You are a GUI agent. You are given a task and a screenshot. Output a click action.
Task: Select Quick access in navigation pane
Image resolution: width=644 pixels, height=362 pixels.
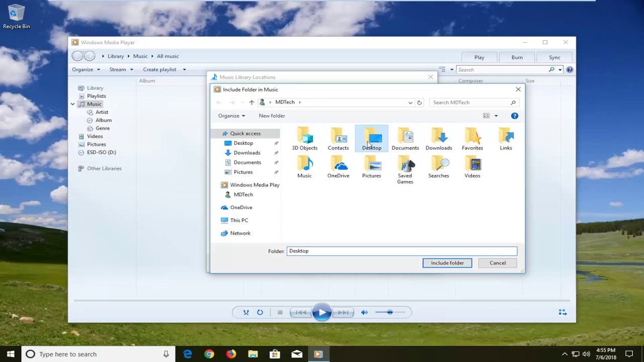click(x=245, y=133)
